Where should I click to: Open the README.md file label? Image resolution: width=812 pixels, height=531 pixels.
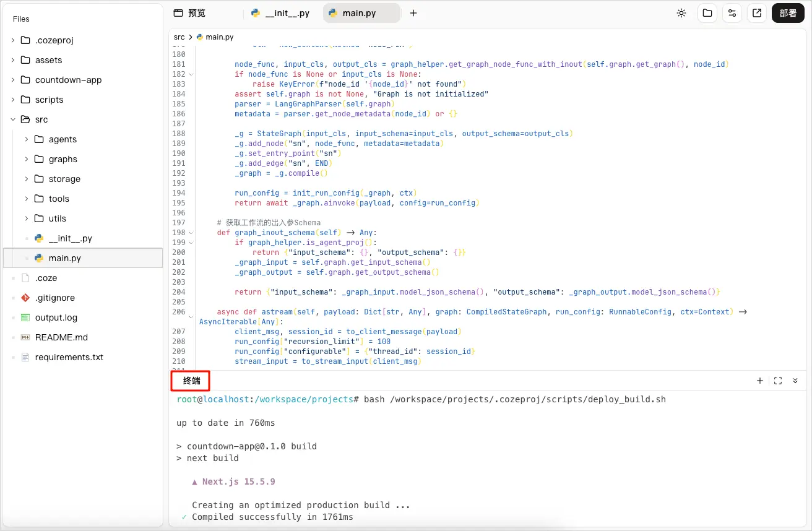point(61,337)
